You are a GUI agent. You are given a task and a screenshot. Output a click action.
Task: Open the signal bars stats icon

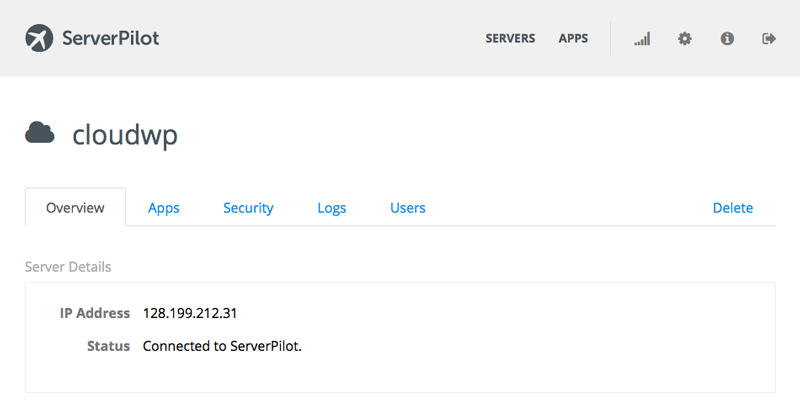[642, 39]
